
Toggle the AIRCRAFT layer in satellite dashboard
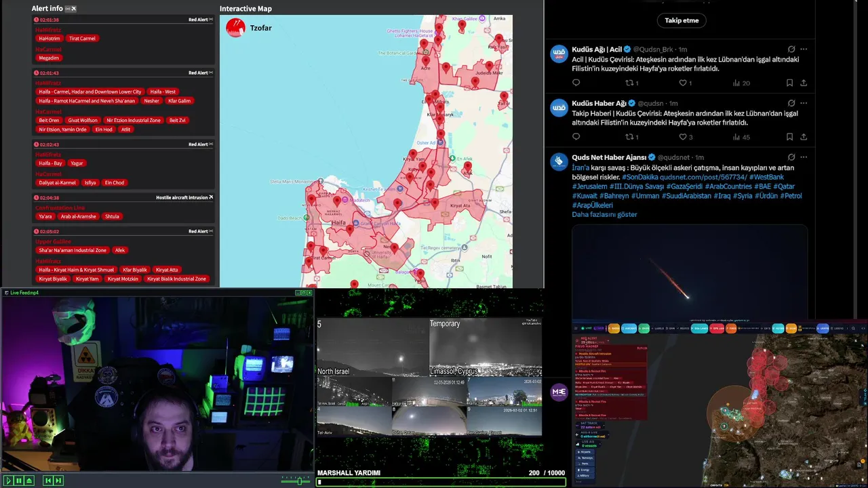tap(629, 329)
